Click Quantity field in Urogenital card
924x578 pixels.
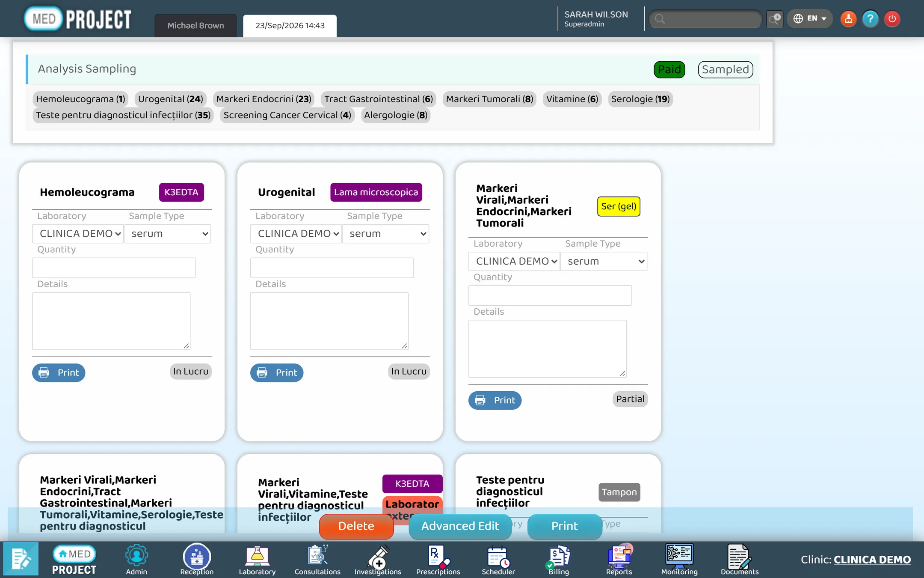coord(332,268)
